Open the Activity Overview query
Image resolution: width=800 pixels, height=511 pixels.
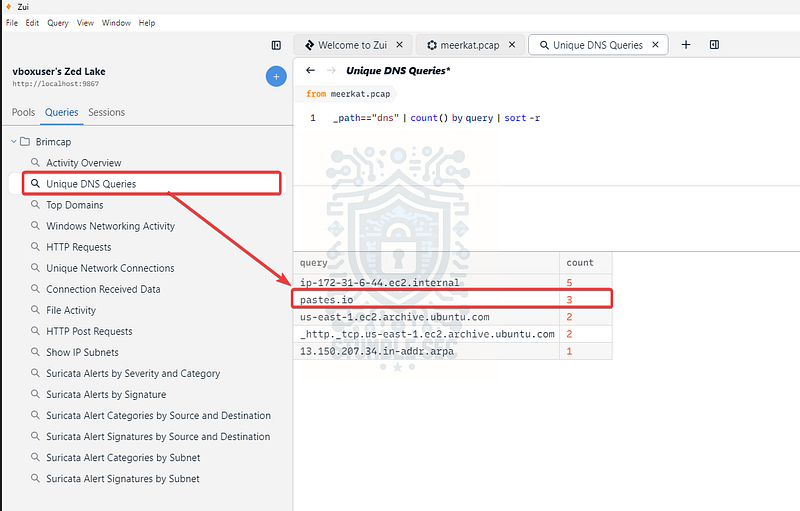84,163
